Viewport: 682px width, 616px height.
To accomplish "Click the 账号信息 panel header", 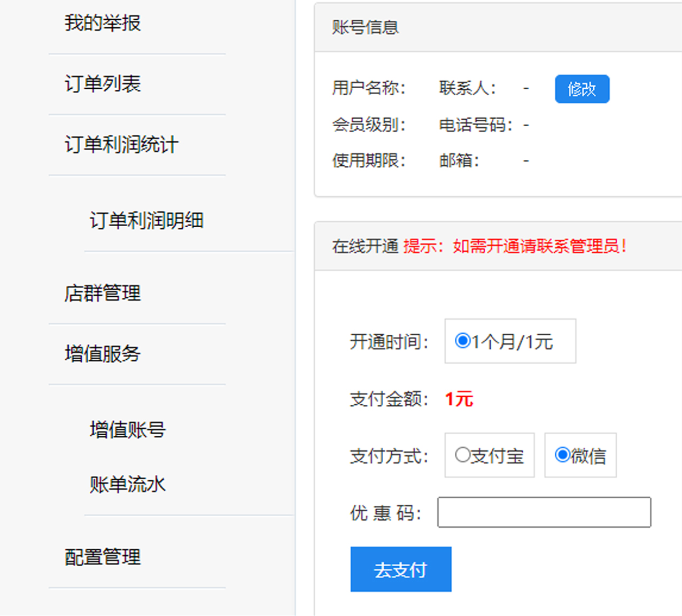I will click(498, 27).
